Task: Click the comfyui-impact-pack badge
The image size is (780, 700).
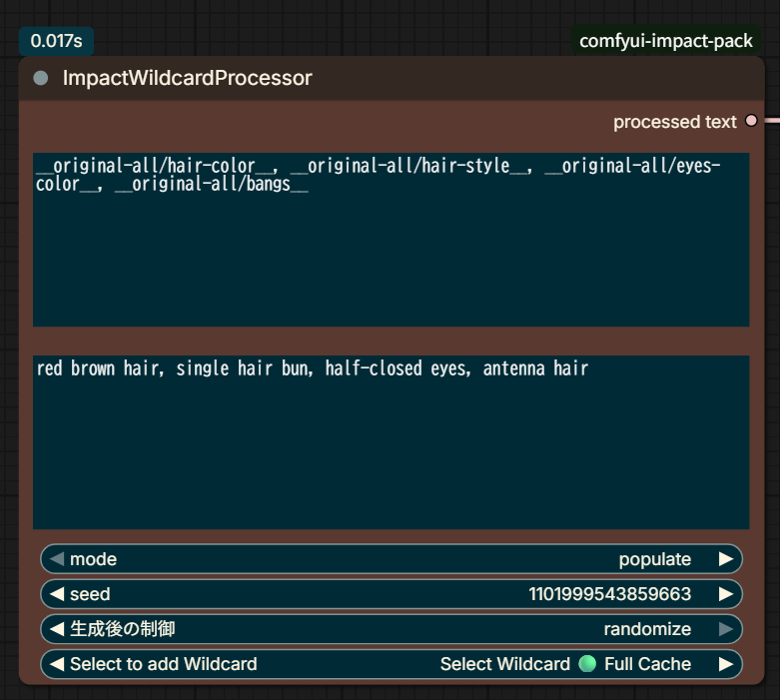Action: click(665, 41)
